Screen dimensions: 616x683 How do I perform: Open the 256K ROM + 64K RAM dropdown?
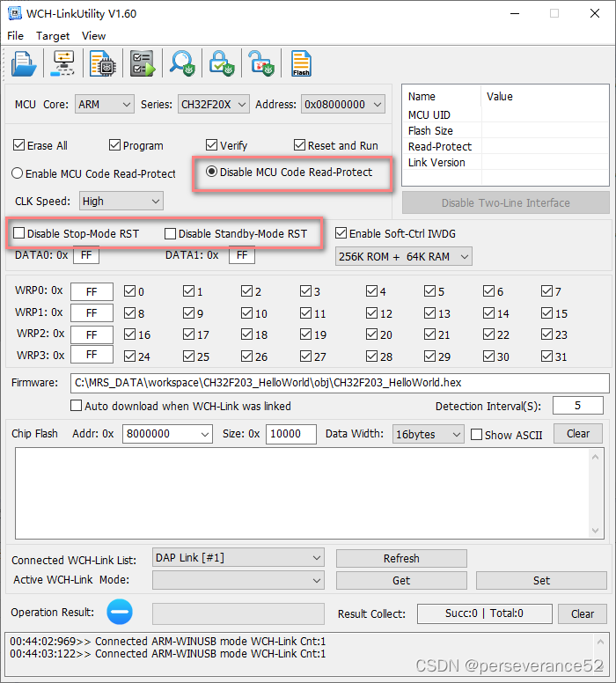[403, 256]
